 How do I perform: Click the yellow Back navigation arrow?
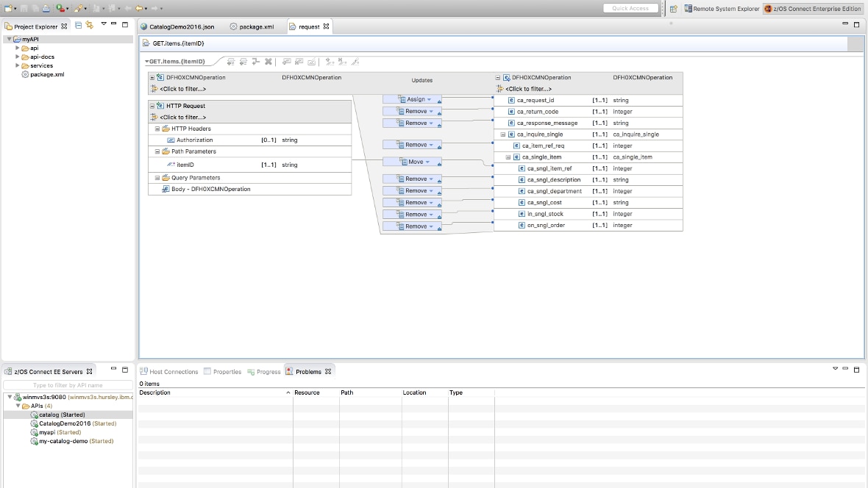click(139, 8)
